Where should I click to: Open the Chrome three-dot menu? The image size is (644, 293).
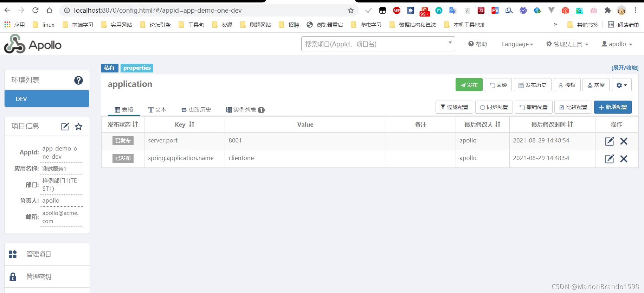tap(636, 11)
